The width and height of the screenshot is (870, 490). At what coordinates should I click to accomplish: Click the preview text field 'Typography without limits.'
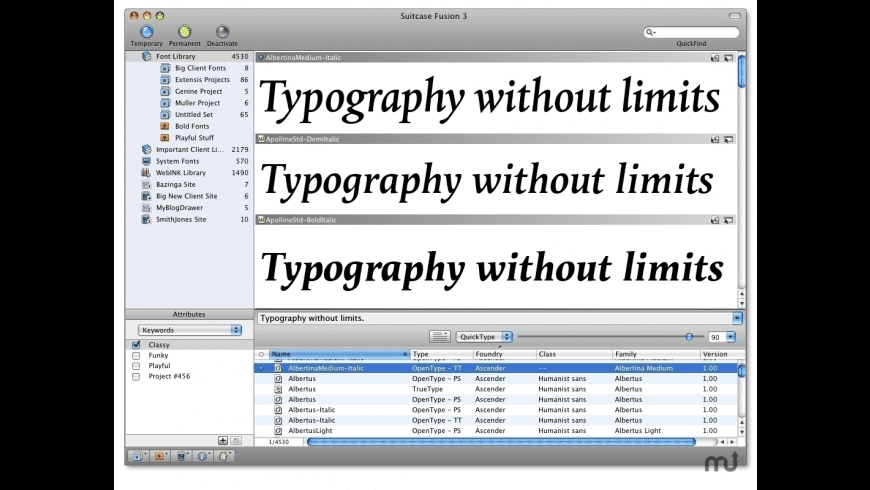click(494, 318)
